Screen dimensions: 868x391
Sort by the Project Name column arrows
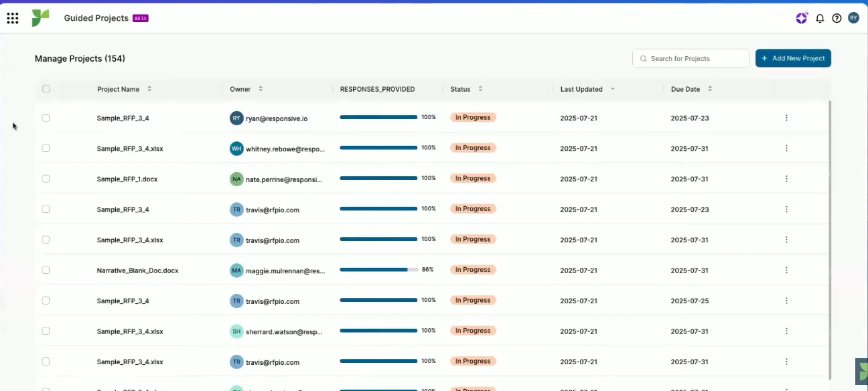click(x=149, y=89)
